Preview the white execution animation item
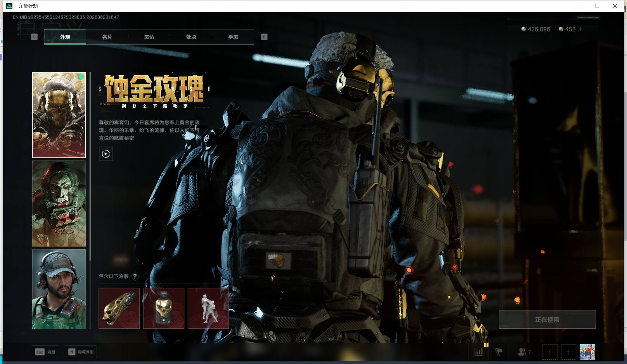The image size is (627, 364). pos(208,308)
